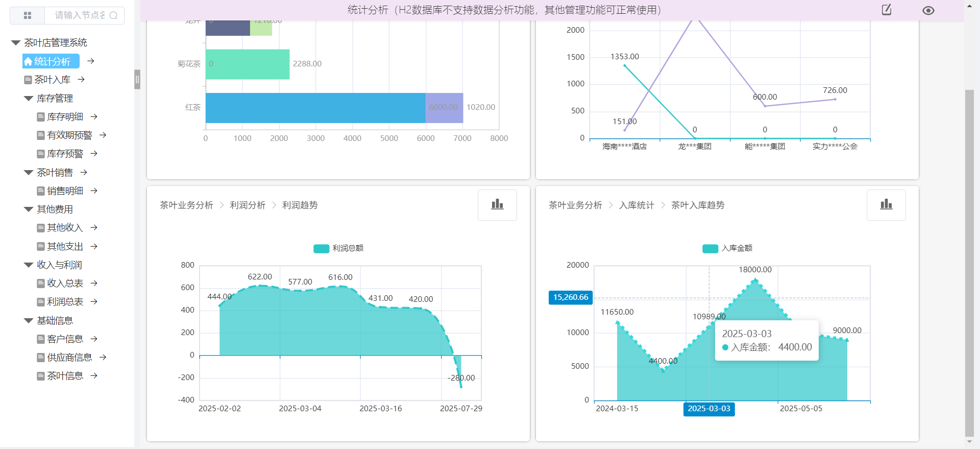The width and height of the screenshot is (980, 449).
Task: Click the arrow beside 销售明细
Action: pyautogui.click(x=94, y=191)
